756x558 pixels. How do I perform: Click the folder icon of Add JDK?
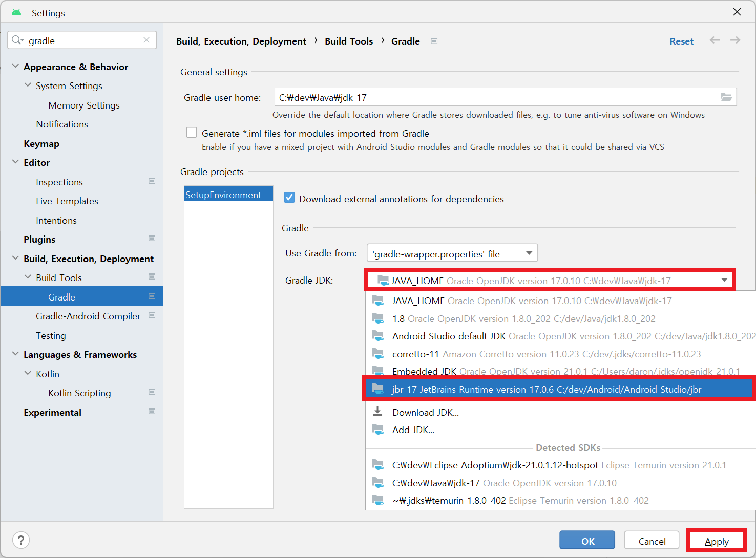tap(377, 429)
